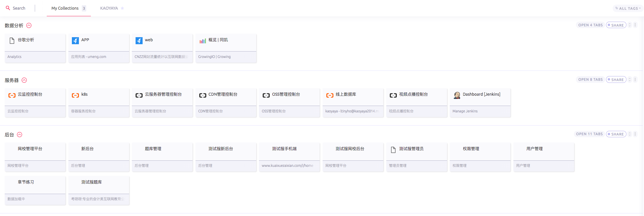644x216 pixels.
Task: Click the '数据加载中' subtitle
Action: pos(16,199)
